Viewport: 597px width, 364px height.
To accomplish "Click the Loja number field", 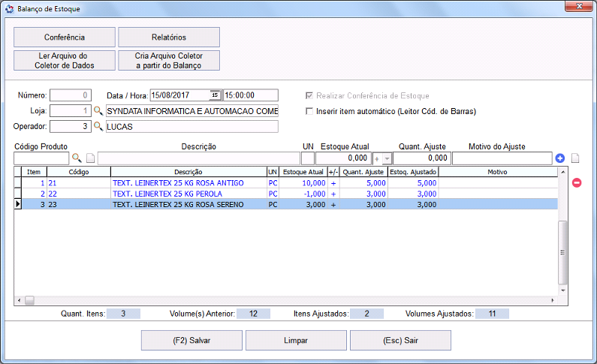I will (71, 110).
